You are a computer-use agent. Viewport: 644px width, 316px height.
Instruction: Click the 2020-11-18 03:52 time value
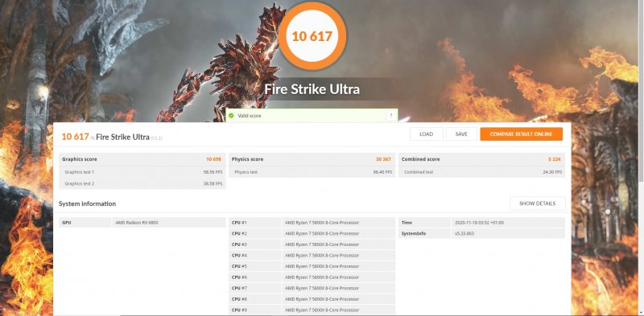pos(479,223)
